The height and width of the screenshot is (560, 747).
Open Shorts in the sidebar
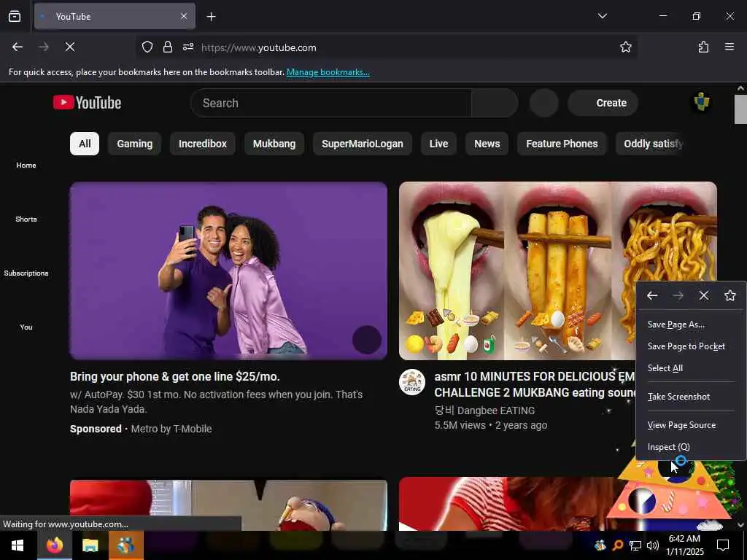(26, 219)
